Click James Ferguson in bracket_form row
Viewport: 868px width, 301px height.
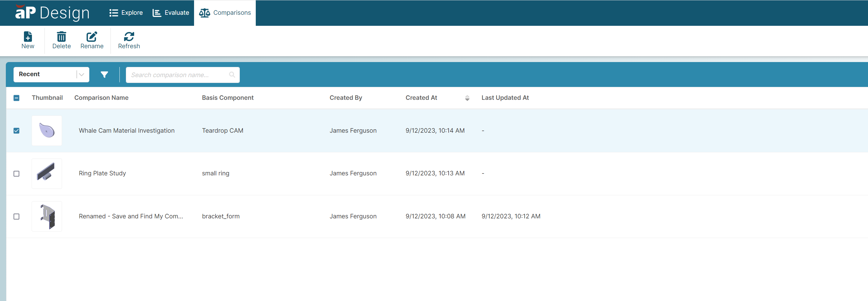coord(353,217)
